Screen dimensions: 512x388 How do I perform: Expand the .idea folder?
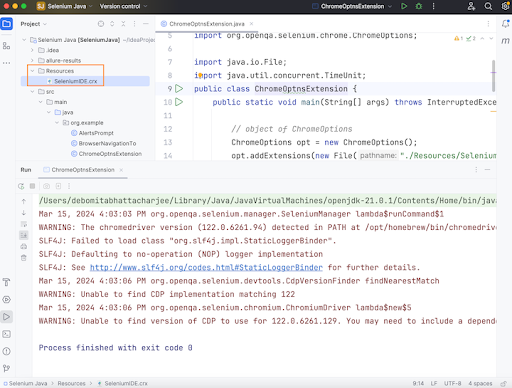[x=32, y=50]
